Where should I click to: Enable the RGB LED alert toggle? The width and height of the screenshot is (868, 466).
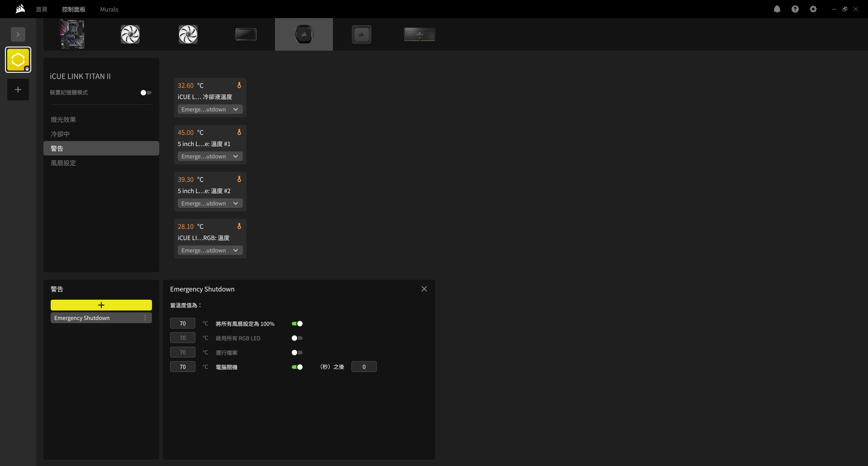(297, 338)
